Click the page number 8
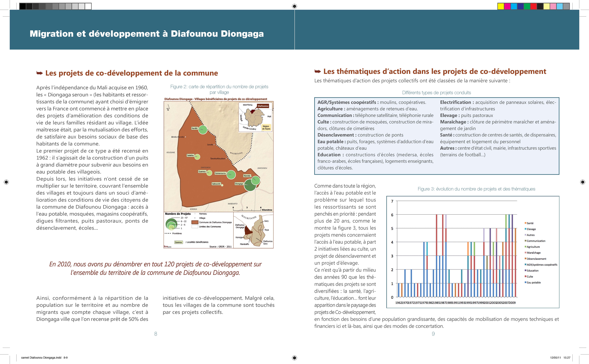 156,334
